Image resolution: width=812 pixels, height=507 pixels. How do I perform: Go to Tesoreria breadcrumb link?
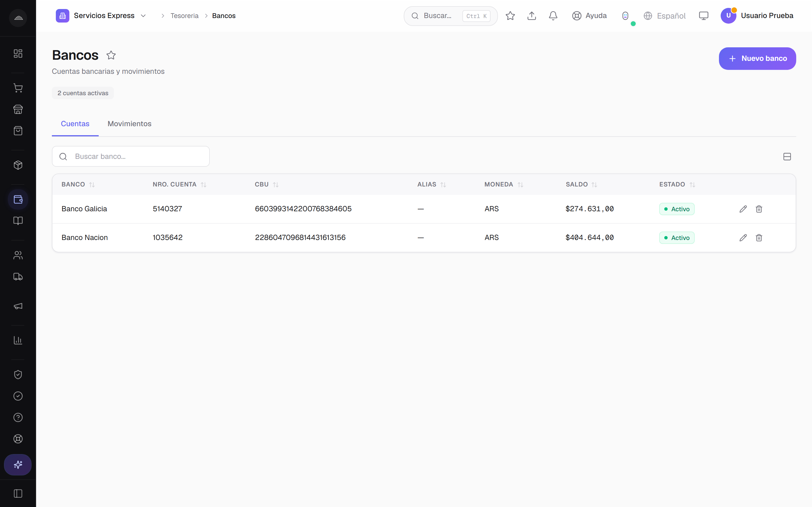(185, 16)
